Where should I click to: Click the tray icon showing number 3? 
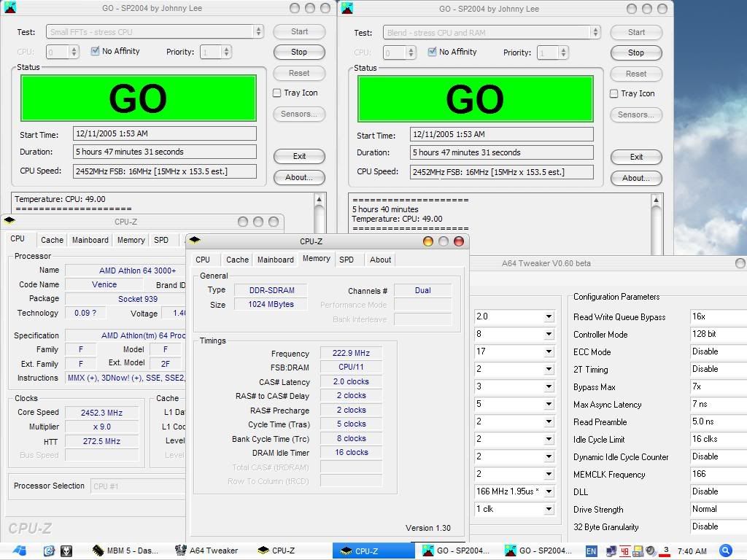(x=665, y=551)
